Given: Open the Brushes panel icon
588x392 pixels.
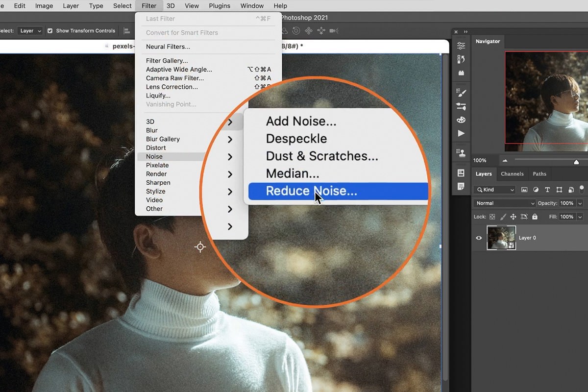Looking at the screenshot, I should [x=461, y=106].
